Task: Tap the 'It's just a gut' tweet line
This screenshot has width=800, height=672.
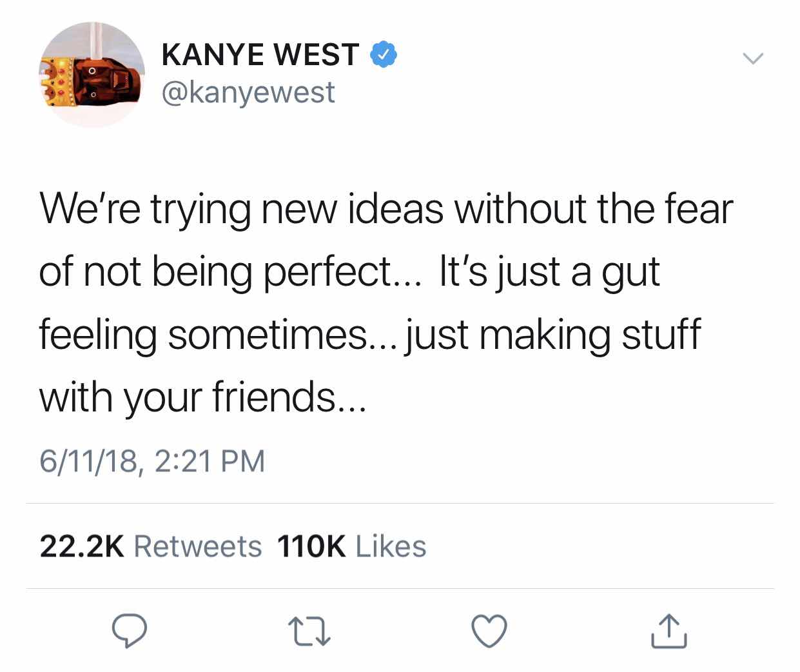Action: (x=549, y=272)
